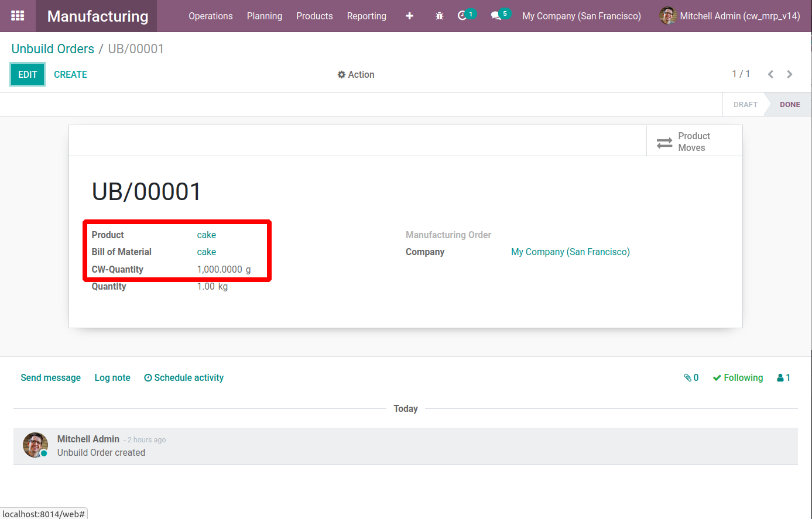
Task: Click Log note in chatter
Action: 112,378
